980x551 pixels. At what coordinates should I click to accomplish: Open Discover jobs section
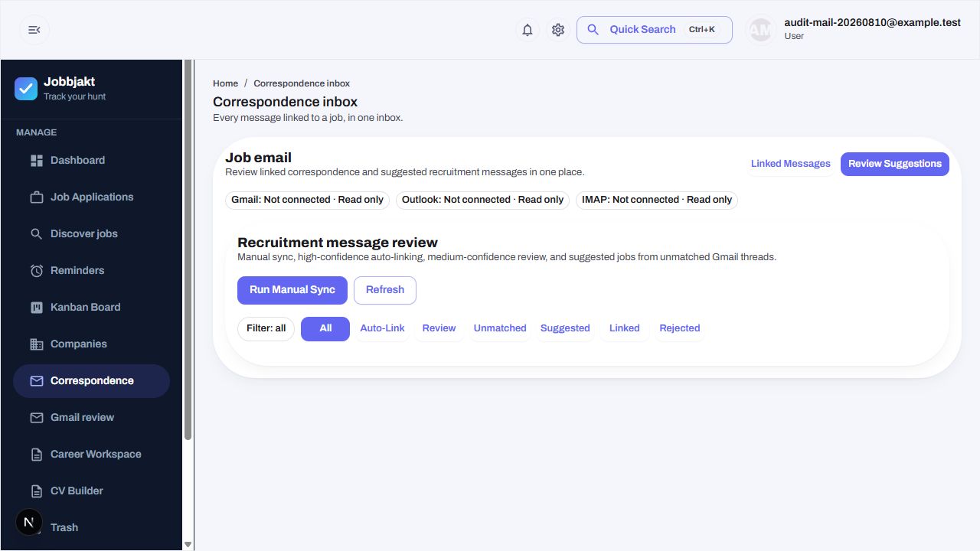pos(91,234)
